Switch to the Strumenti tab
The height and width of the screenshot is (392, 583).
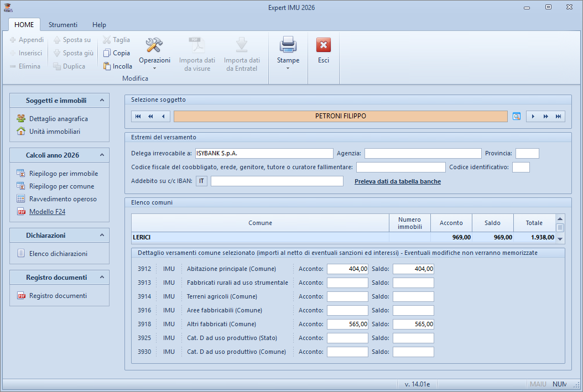click(63, 25)
